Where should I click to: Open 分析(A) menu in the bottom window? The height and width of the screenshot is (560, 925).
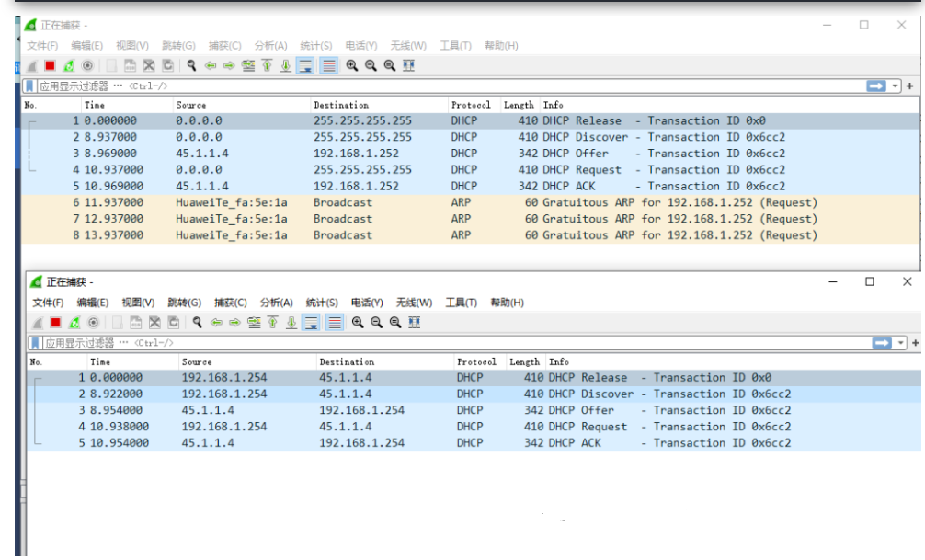[276, 303]
